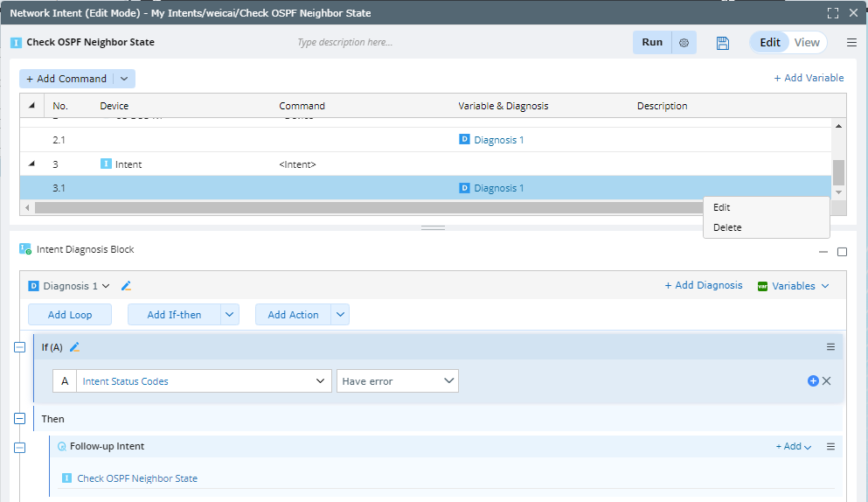The image size is (868, 502).
Task: Expand the Add If-then dropdown arrow
Action: pyautogui.click(x=229, y=315)
